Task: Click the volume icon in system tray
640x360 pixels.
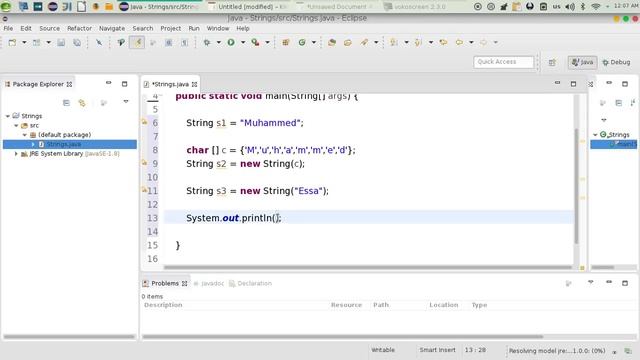Action: pyautogui.click(x=570, y=7)
